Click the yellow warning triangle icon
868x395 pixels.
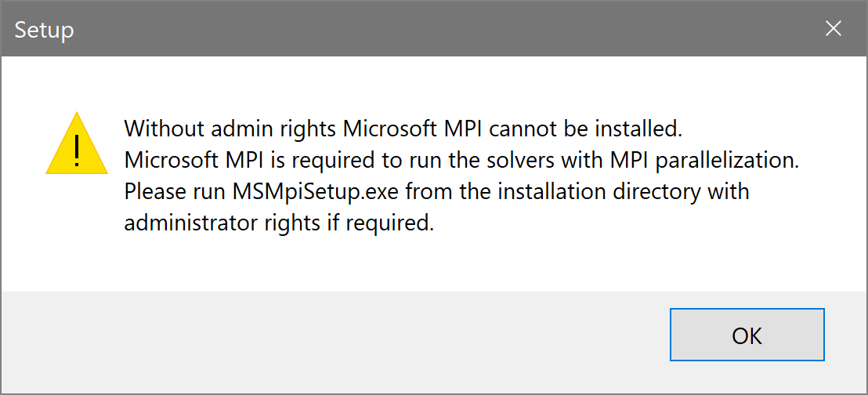pyautogui.click(x=76, y=146)
